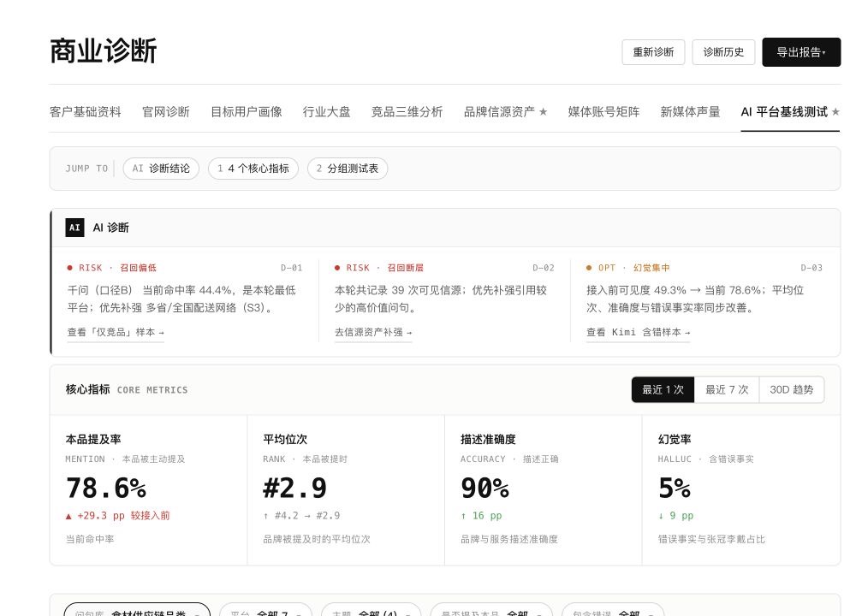Viewport: 856px width, 616px height.
Task: Select the 新媒体声量 tab
Action: (x=690, y=112)
